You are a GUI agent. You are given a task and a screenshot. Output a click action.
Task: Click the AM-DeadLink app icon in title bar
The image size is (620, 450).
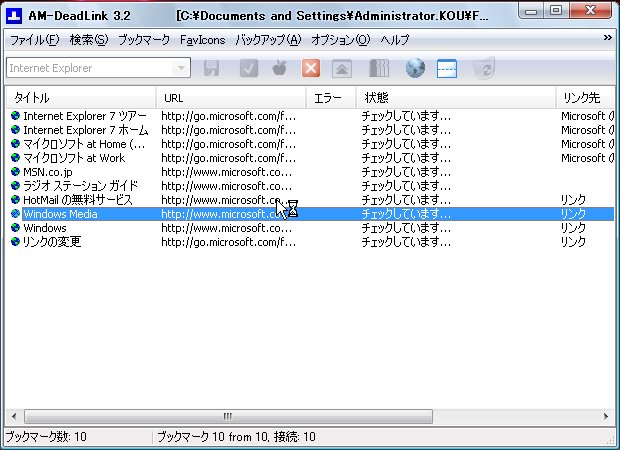14,16
